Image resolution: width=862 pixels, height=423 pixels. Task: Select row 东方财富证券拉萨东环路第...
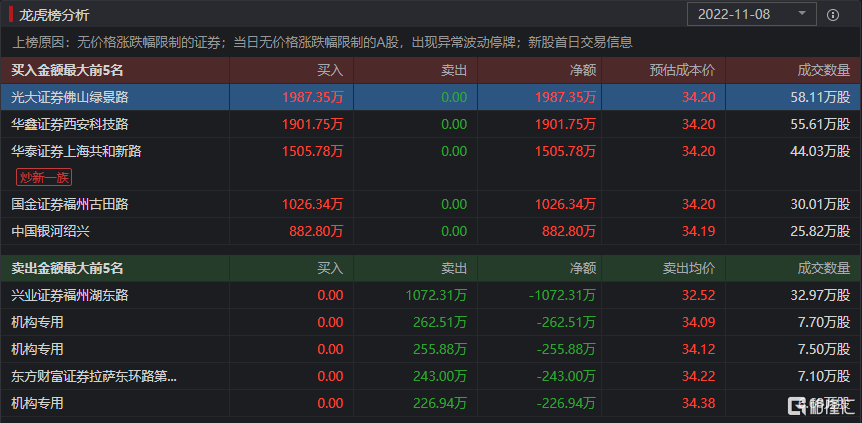431,376
